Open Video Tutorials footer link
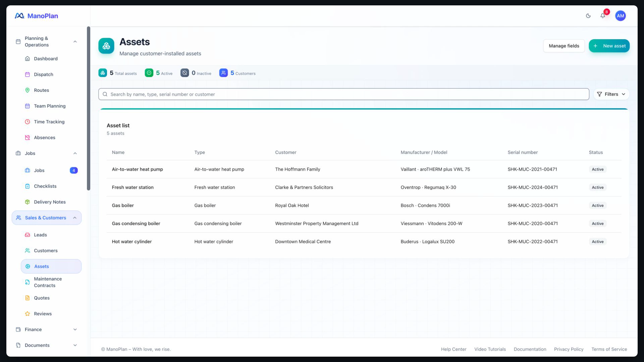Viewport: 644px width, 362px height. 490,349
